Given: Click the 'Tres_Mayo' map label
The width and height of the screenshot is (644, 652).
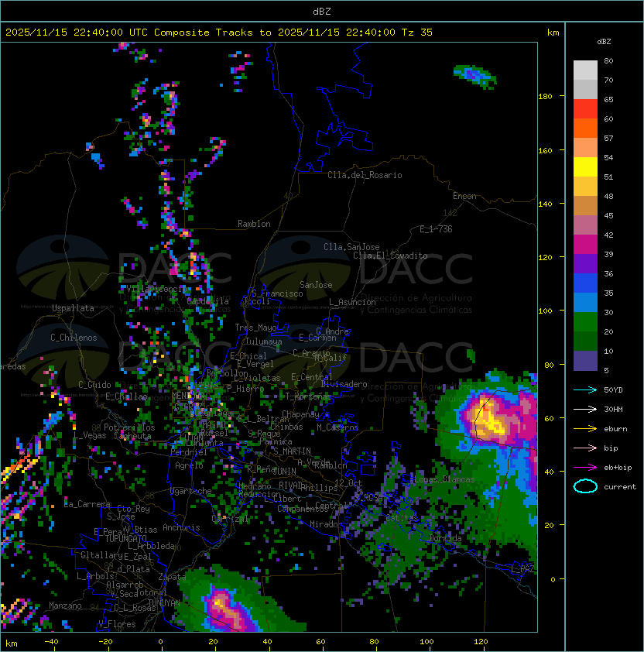Looking at the screenshot, I should pyautogui.click(x=255, y=328).
